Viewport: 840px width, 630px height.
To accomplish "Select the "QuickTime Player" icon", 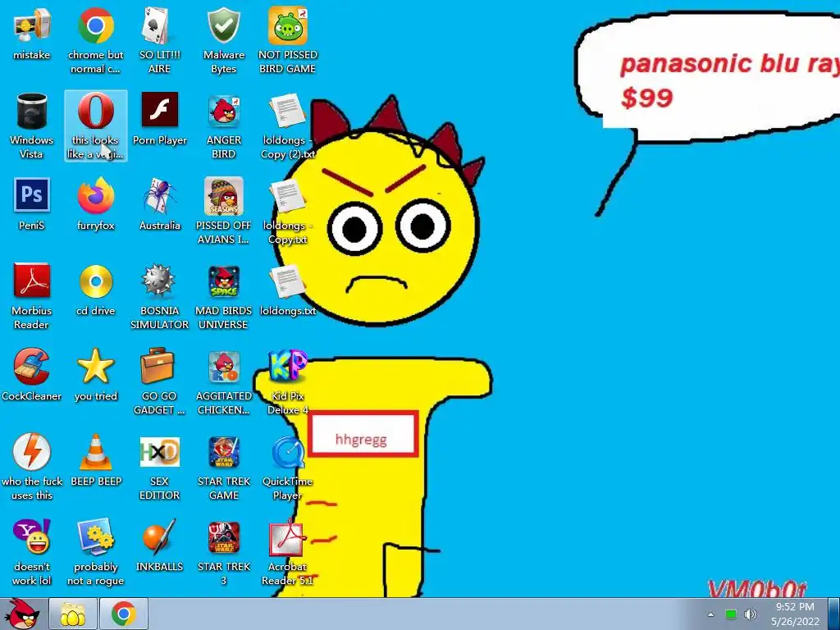I will pyautogui.click(x=288, y=452).
